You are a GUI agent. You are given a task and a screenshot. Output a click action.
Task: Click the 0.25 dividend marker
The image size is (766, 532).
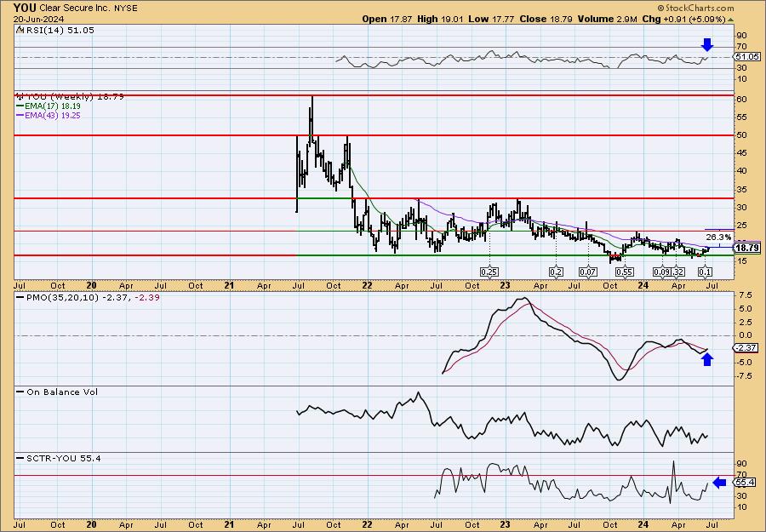pos(489,272)
